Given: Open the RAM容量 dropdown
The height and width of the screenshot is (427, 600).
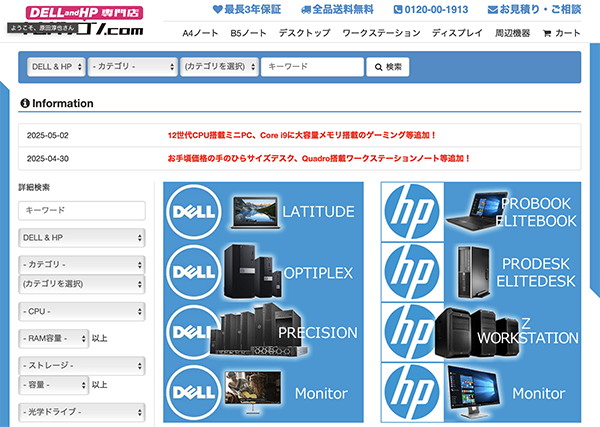Looking at the screenshot, I should pyautogui.click(x=54, y=339).
